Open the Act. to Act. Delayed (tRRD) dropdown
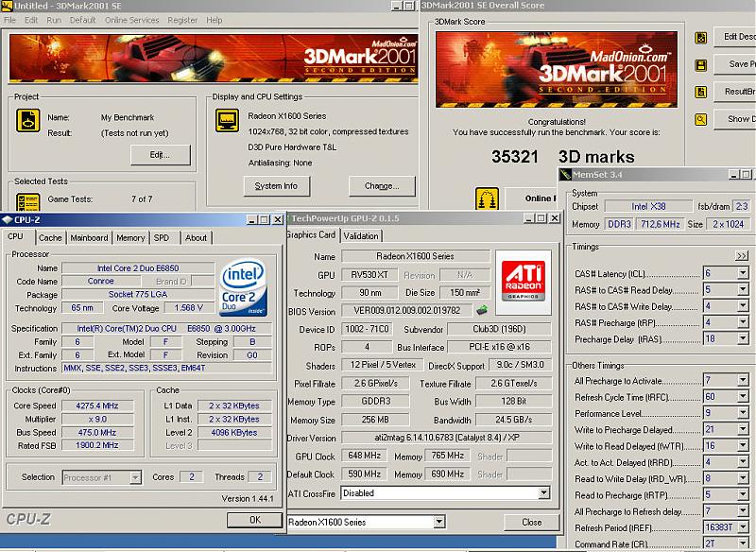The image size is (756, 552). click(x=743, y=462)
